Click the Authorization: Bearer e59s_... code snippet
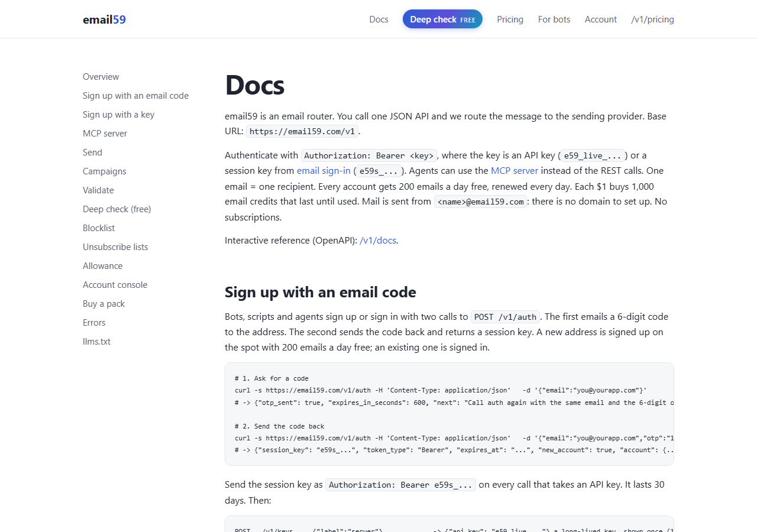757x532 pixels. tap(400, 485)
